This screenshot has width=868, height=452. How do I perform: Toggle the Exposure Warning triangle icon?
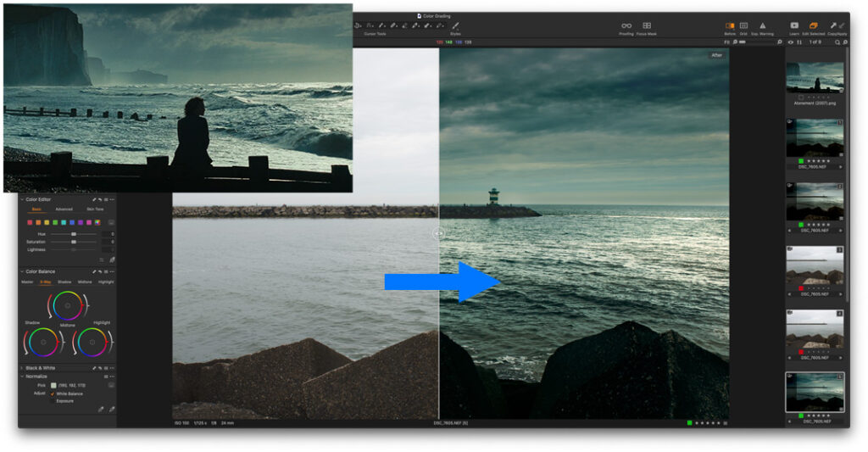coord(762,26)
